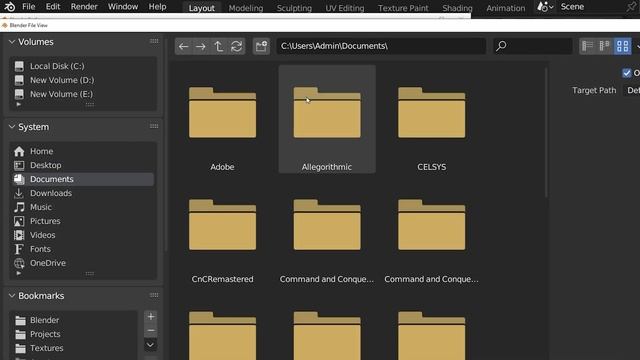Switch to Shading workspace tab

(457, 8)
